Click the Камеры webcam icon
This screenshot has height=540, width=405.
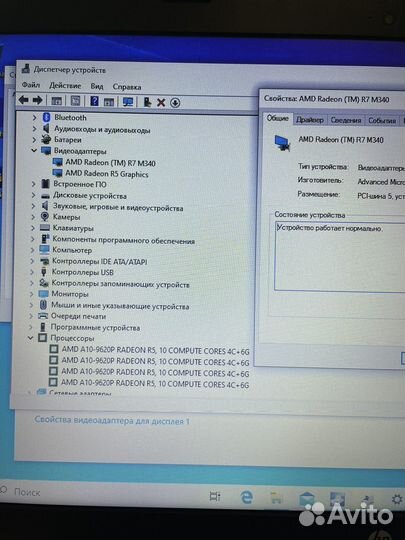(x=44, y=217)
